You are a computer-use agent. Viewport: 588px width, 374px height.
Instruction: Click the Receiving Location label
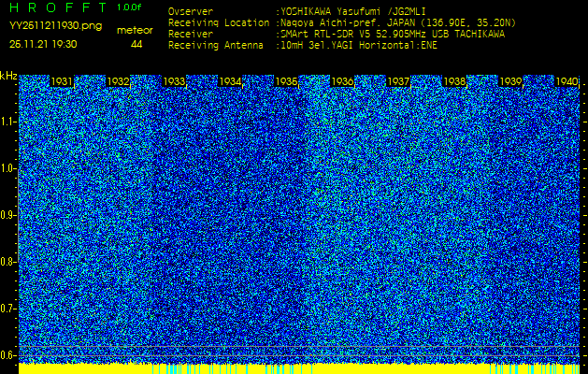click(x=219, y=22)
